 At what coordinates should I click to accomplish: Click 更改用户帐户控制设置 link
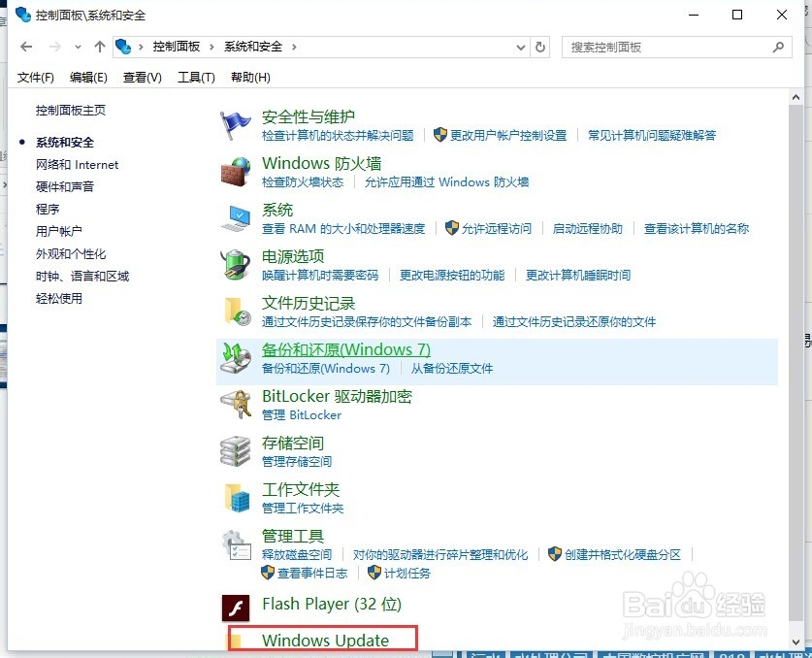(508, 136)
